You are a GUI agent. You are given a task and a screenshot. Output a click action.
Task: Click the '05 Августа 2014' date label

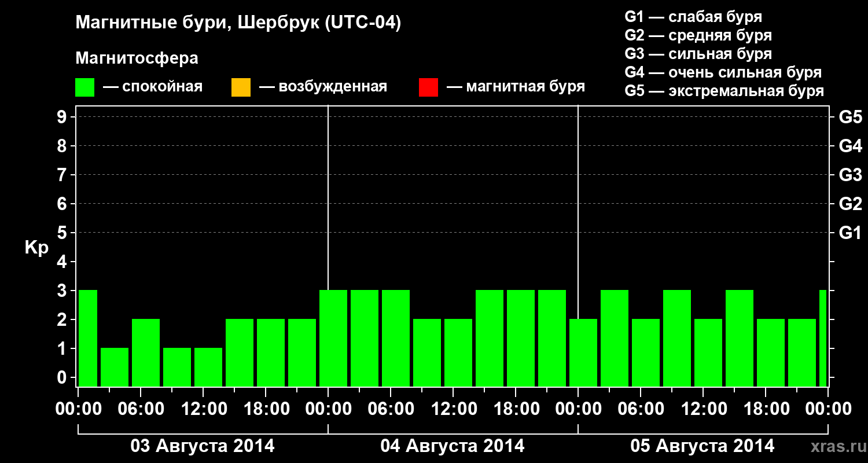click(703, 446)
